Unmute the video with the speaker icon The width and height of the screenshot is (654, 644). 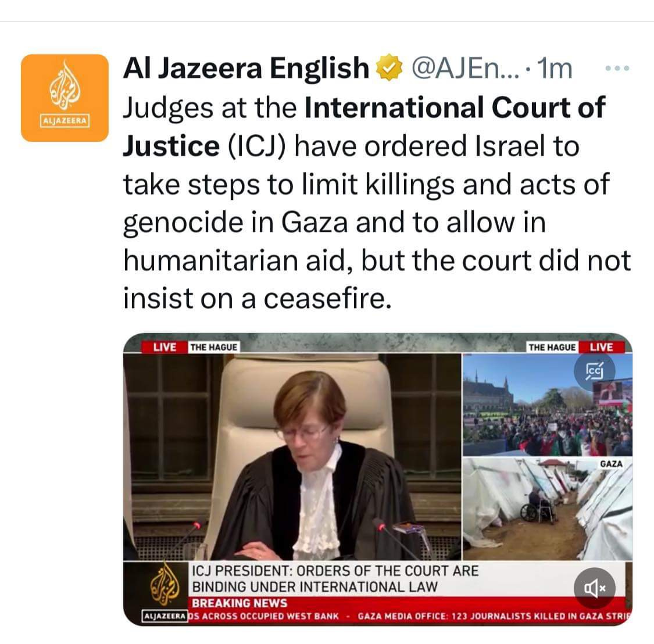click(x=594, y=589)
